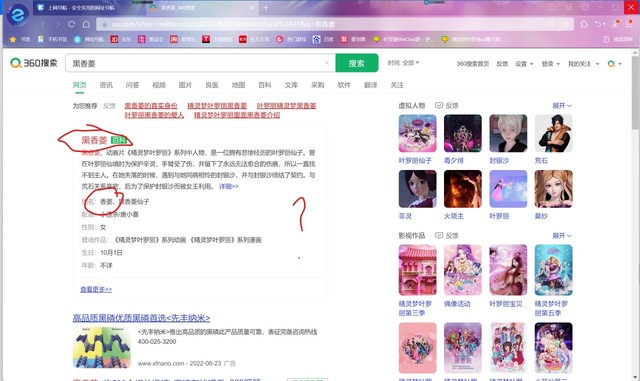This screenshot has height=381, width=640.
Task: Open the 偶像活动 poster thumbnail
Action: tap(462, 270)
